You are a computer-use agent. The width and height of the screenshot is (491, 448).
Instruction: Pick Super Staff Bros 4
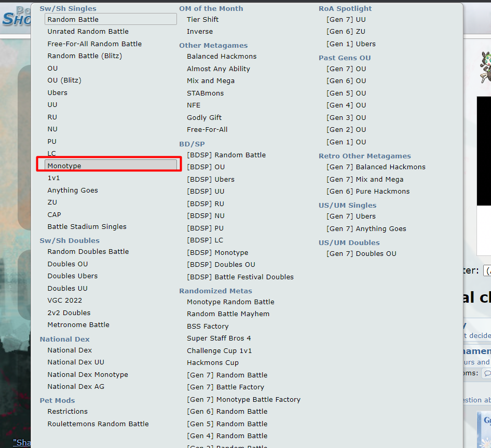[x=219, y=338]
